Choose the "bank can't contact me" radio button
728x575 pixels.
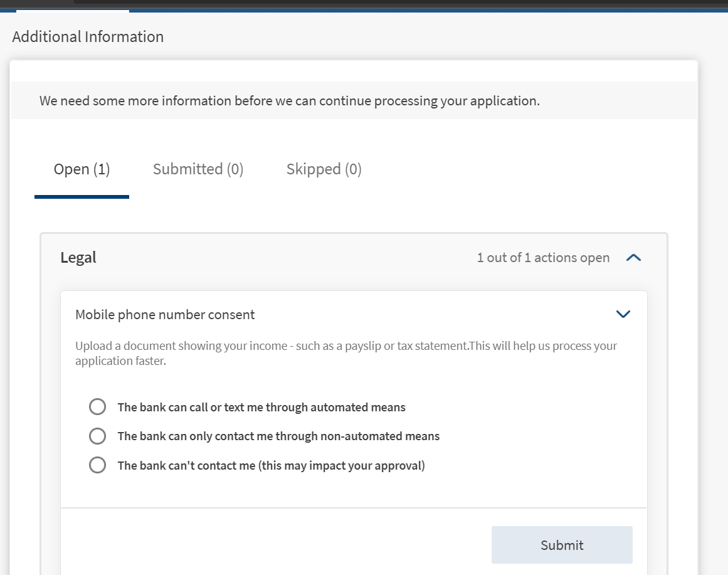[x=97, y=465]
